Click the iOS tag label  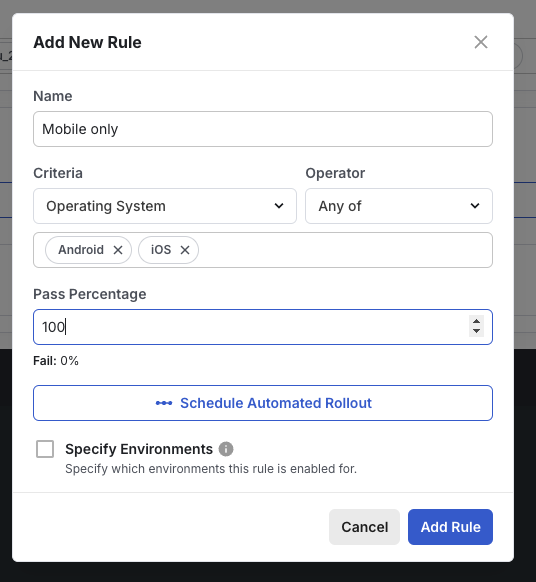tap(161, 250)
